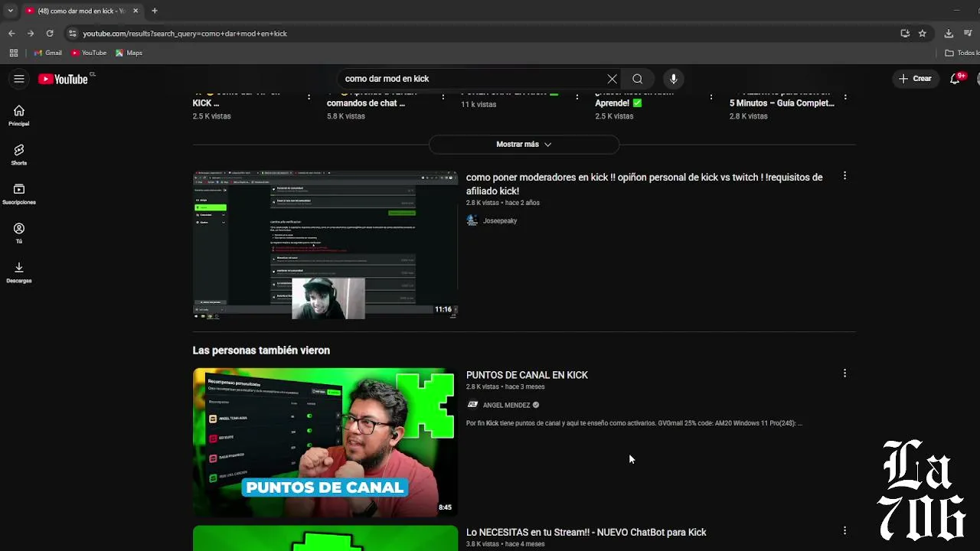Click the ANGEL MENDEZ channel avatar
This screenshot has width=980, height=551.
click(472, 405)
